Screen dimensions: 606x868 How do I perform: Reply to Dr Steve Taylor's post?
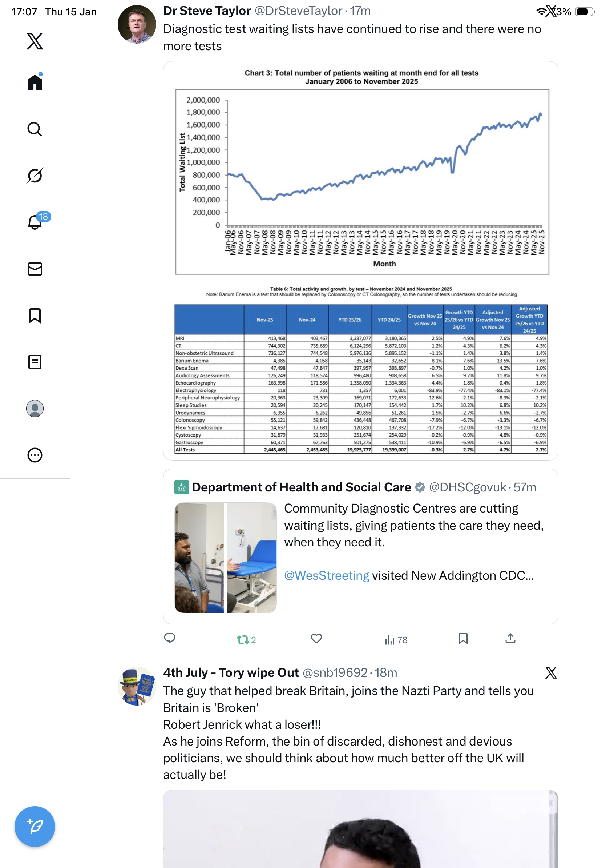170,639
